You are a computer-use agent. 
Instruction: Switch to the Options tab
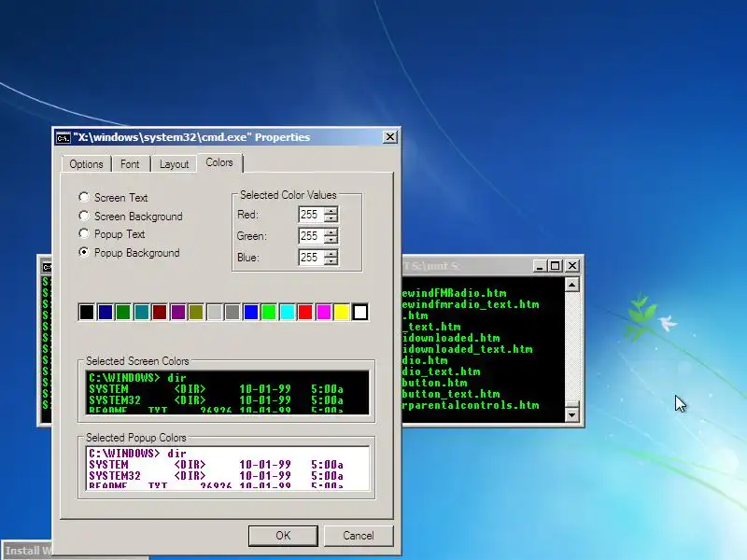pos(86,164)
